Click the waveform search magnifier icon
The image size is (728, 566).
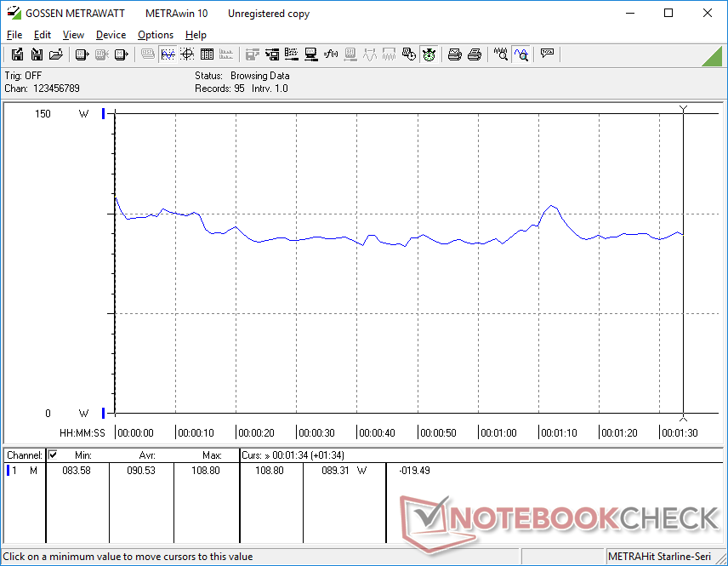(x=500, y=54)
